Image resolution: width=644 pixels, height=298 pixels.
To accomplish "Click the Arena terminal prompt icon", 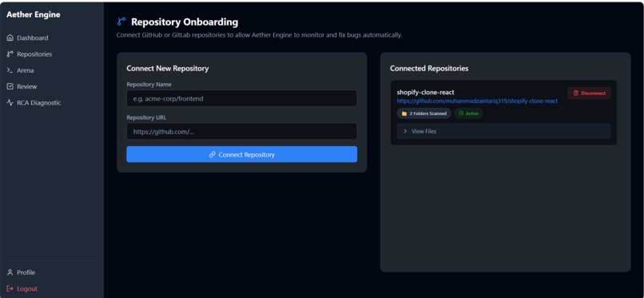I will (10, 70).
